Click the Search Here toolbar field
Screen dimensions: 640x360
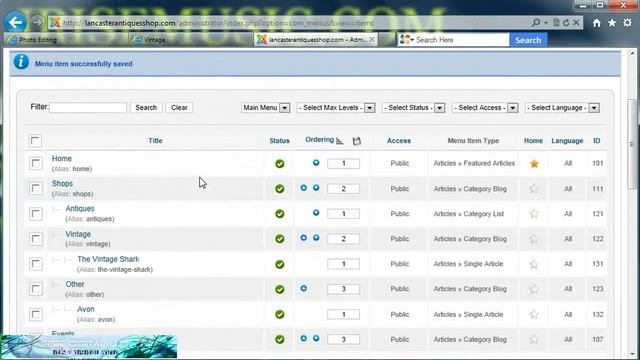click(x=461, y=40)
